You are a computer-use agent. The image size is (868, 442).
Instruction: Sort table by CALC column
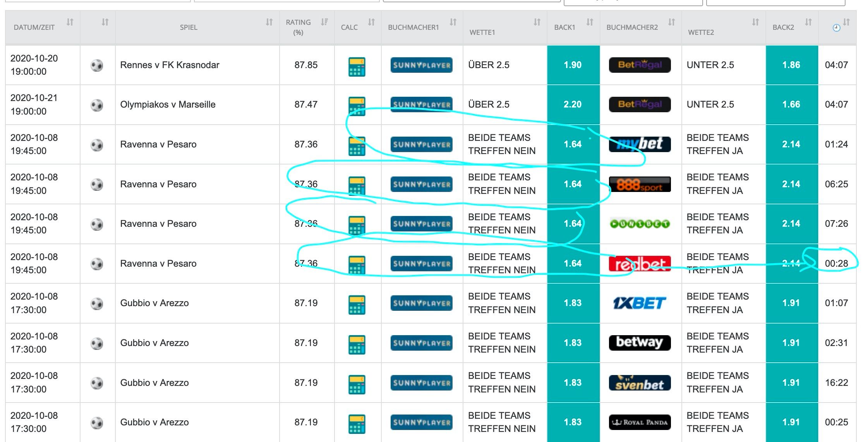pyautogui.click(x=371, y=22)
